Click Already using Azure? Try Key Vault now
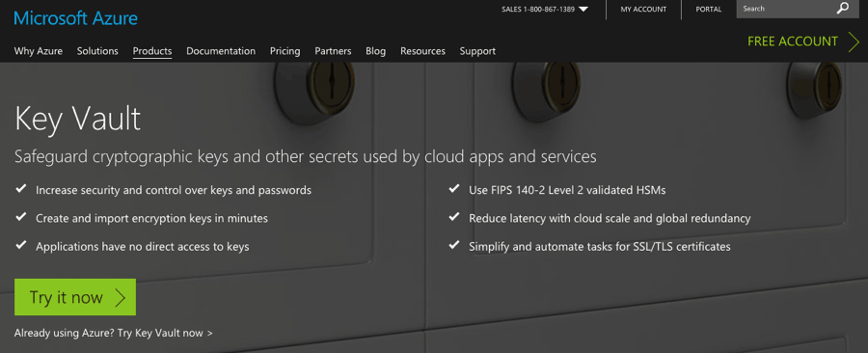 [114, 333]
